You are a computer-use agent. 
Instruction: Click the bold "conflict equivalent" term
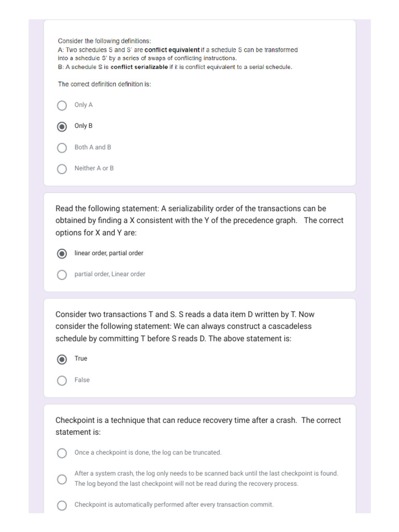[172, 50]
